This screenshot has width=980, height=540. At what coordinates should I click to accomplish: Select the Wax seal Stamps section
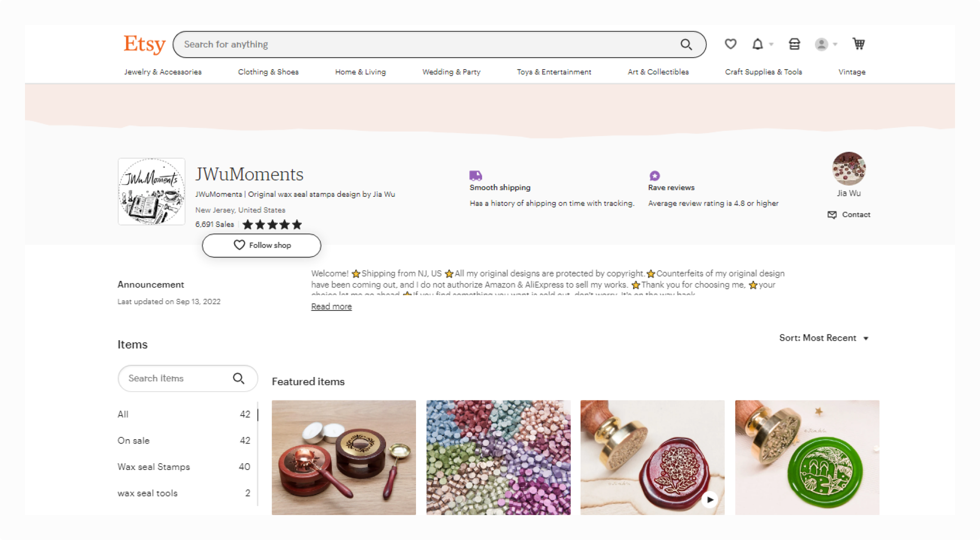point(184,467)
